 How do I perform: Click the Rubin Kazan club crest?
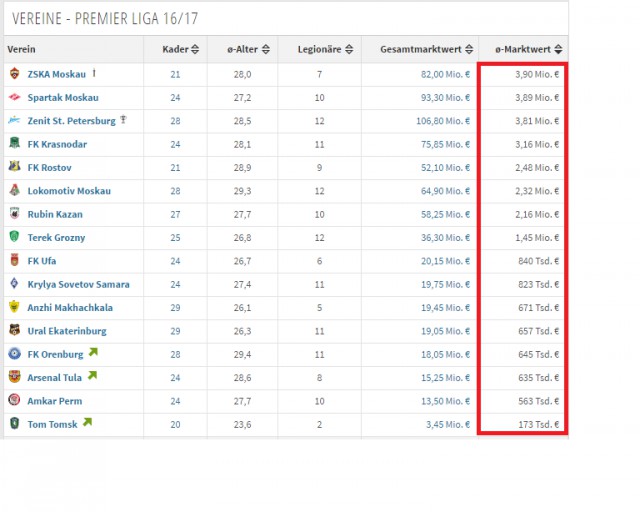[15, 213]
